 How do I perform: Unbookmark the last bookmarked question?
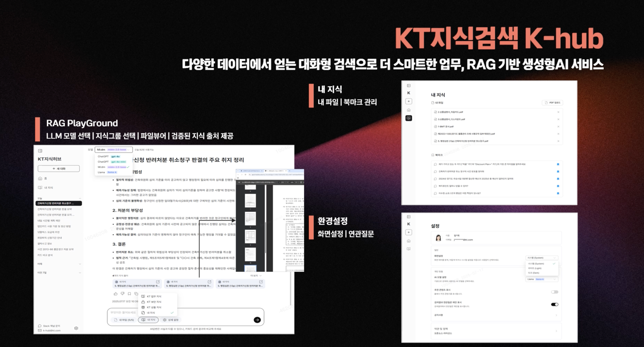pos(558,193)
